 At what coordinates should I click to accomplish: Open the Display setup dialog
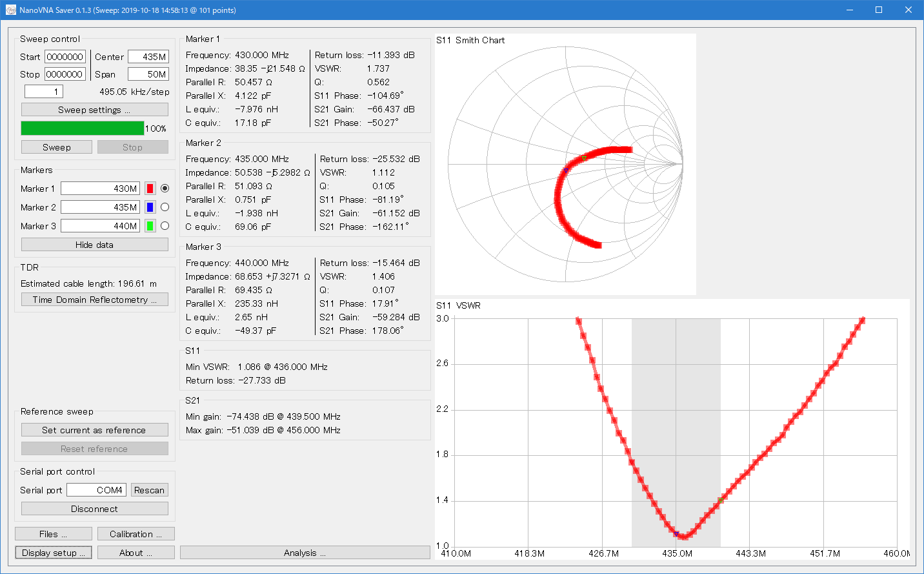(x=54, y=553)
